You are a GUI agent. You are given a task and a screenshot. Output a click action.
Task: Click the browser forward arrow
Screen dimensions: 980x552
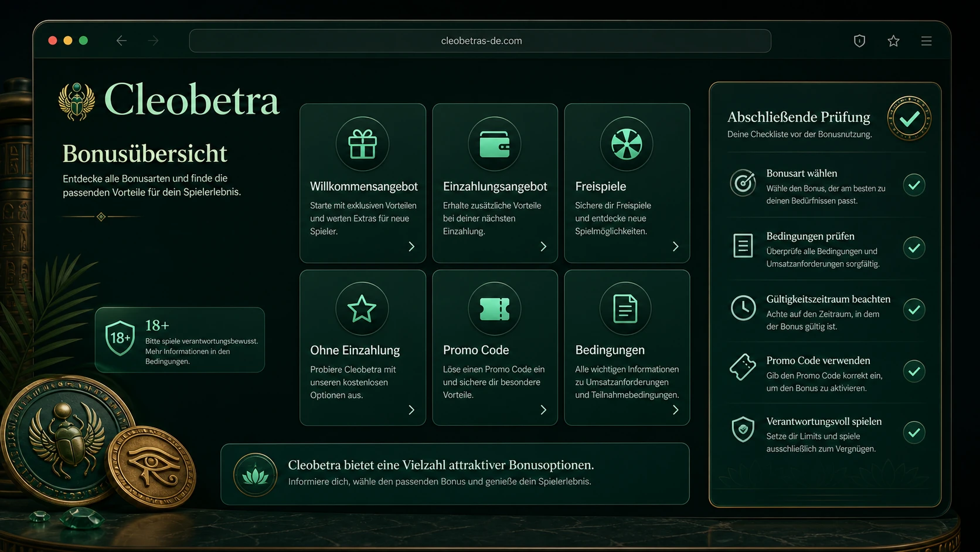click(153, 40)
